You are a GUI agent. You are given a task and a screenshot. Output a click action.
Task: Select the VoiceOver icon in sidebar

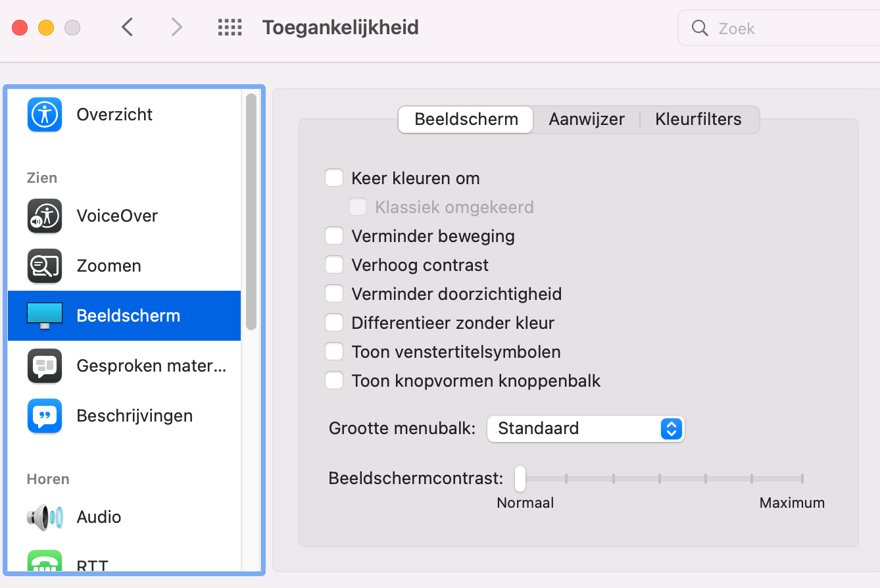click(x=45, y=216)
